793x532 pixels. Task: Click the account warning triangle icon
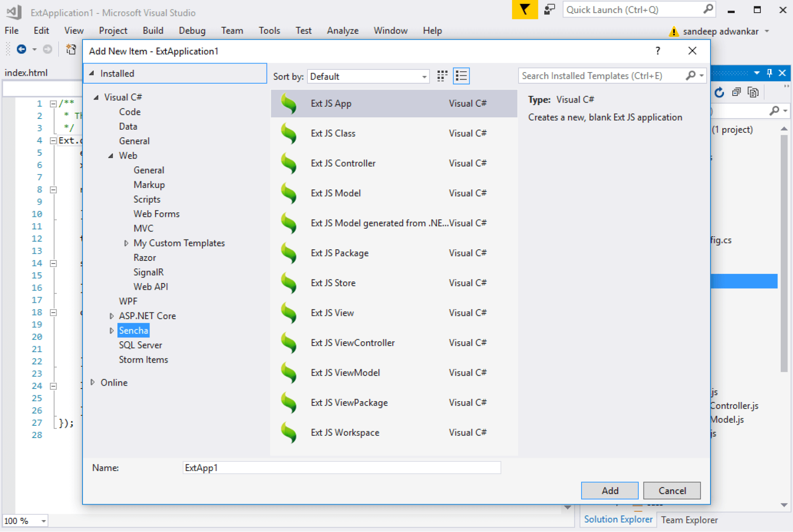pyautogui.click(x=674, y=31)
